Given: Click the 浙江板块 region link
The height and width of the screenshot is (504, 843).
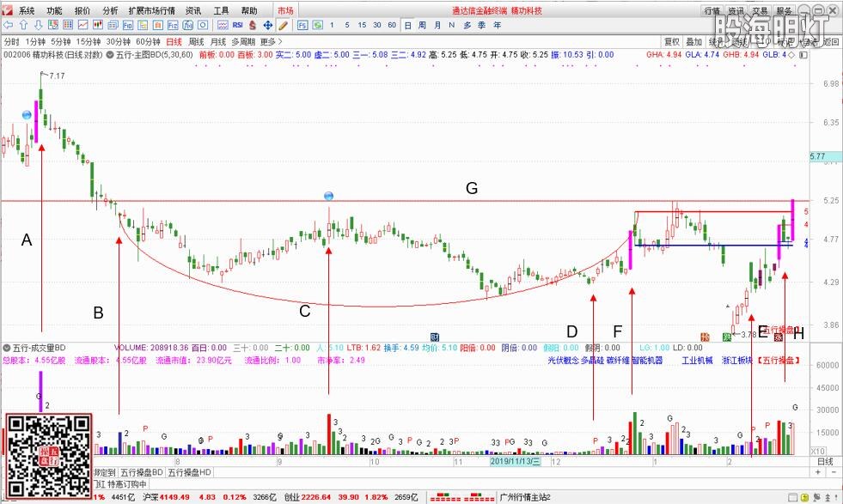Looking at the screenshot, I should click(737, 360).
